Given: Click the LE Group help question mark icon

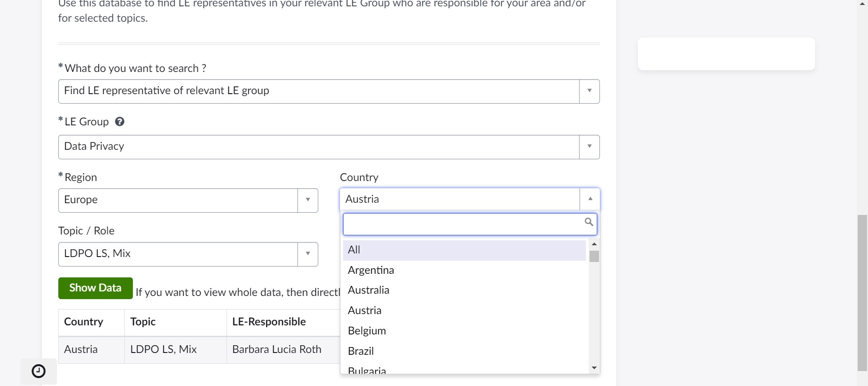Looking at the screenshot, I should click(119, 122).
